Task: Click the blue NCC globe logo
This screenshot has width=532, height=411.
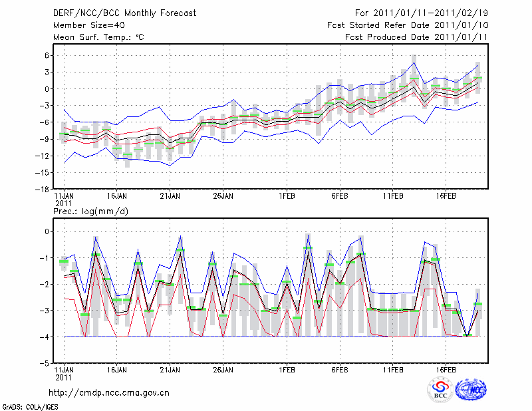Action: click(x=470, y=391)
